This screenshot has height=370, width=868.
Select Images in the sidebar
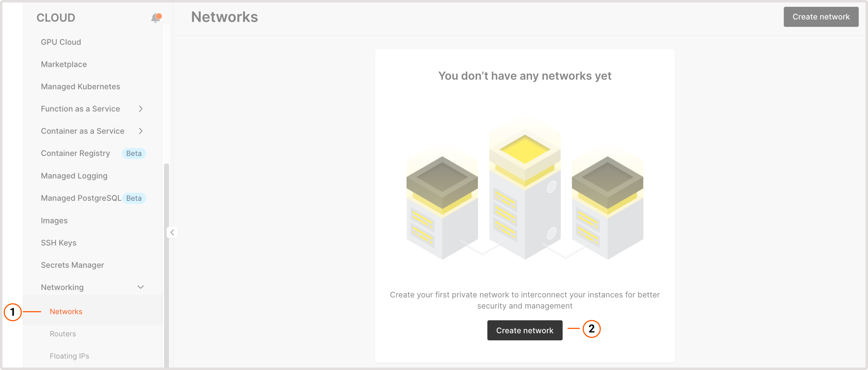click(x=54, y=220)
